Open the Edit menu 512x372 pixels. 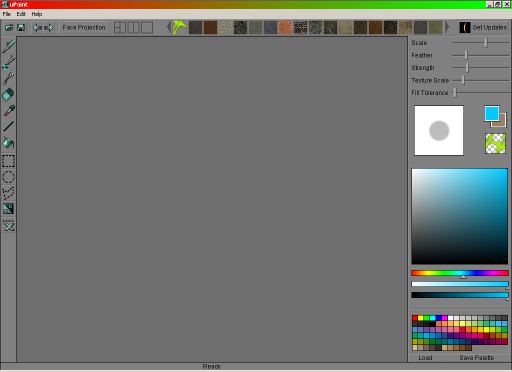tap(21, 14)
